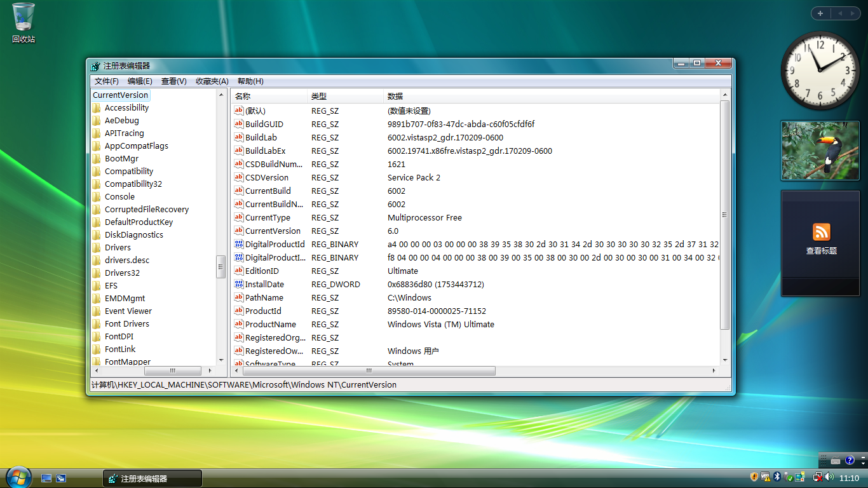This screenshot has height=488, width=868.
Task: Click the disconnected network tray icon
Action: pos(818,477)
